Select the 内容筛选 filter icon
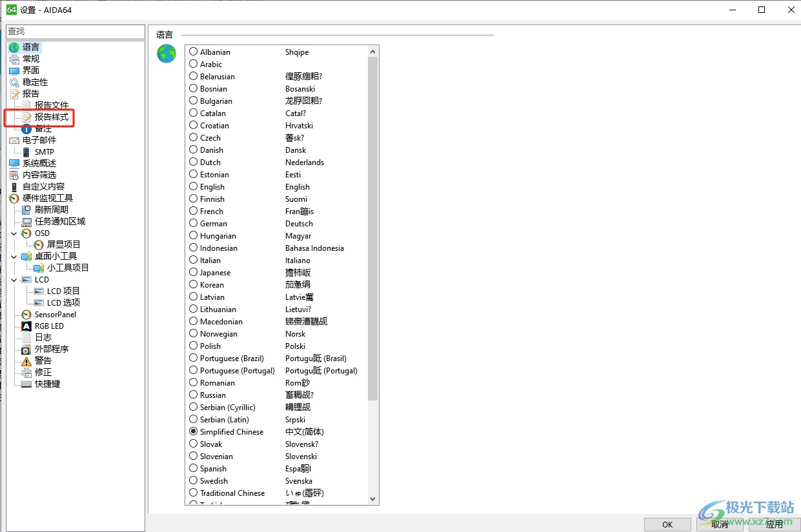Screen dimensions: 801x532 click(14, 175)
